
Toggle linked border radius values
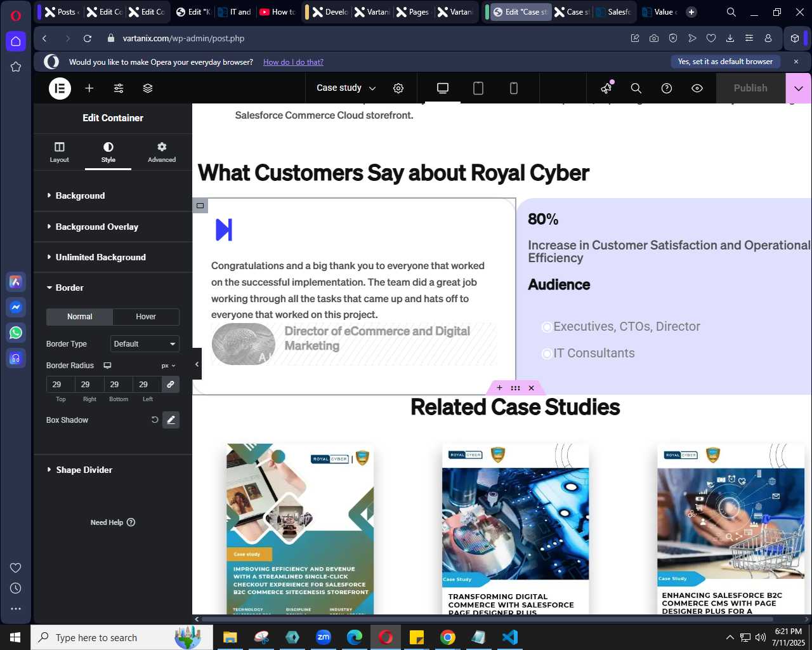tap(171, 385)
